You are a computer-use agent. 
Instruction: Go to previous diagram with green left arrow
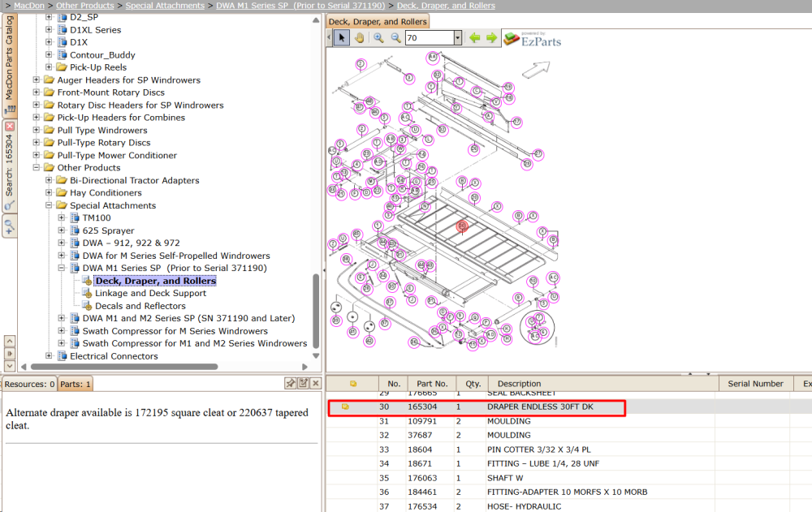click(474, 38)
